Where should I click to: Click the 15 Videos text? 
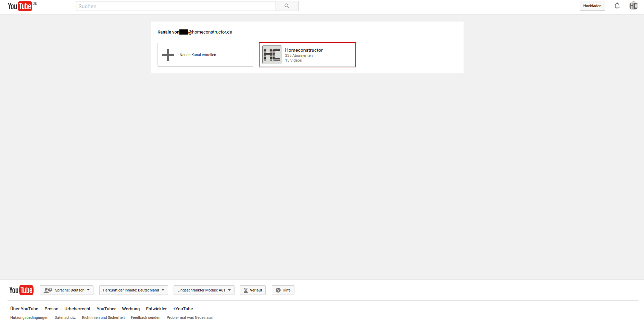pyautogui.click(x=293, y=60)
